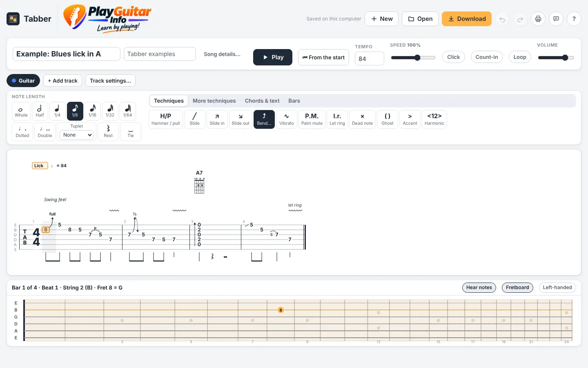This screenshot has height=368, width=588.
Task: Create a New tab
Action: 382,19
